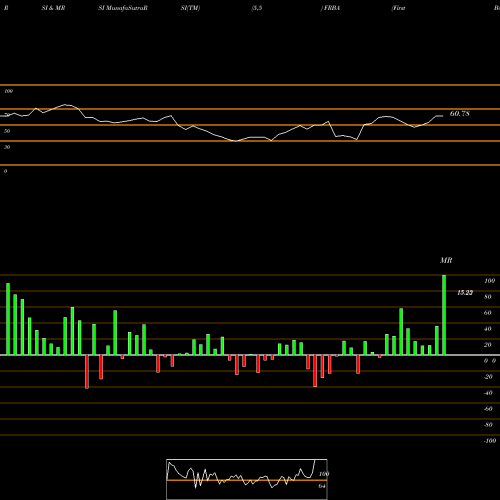
Task: Click the 15.22 value label
Action: click(465, 293)
